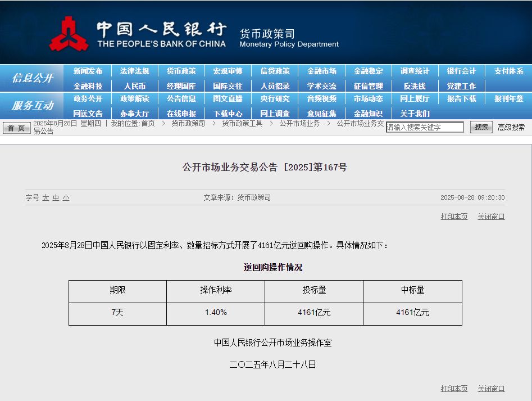Select 金融市场 in the navigation bar

coord(321,71)
